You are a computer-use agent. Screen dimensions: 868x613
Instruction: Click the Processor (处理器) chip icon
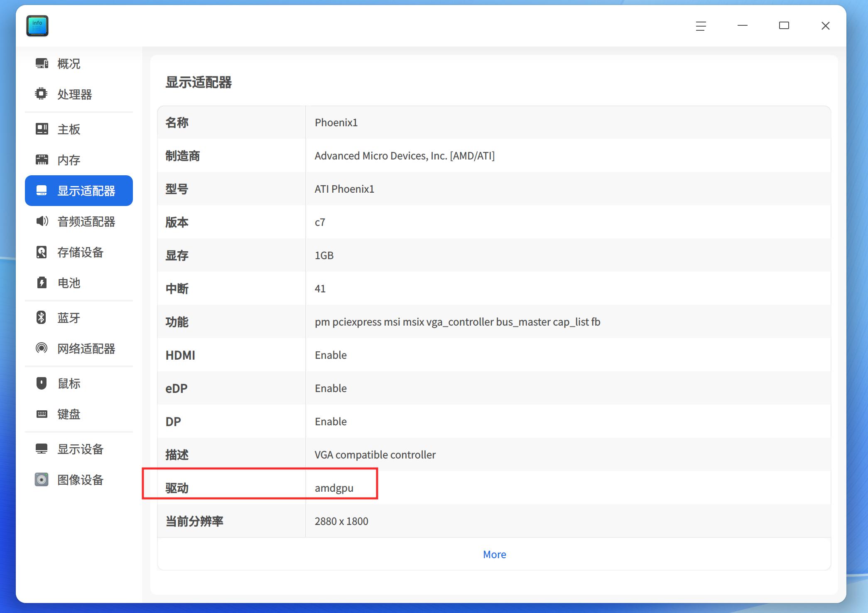(41, 94)
